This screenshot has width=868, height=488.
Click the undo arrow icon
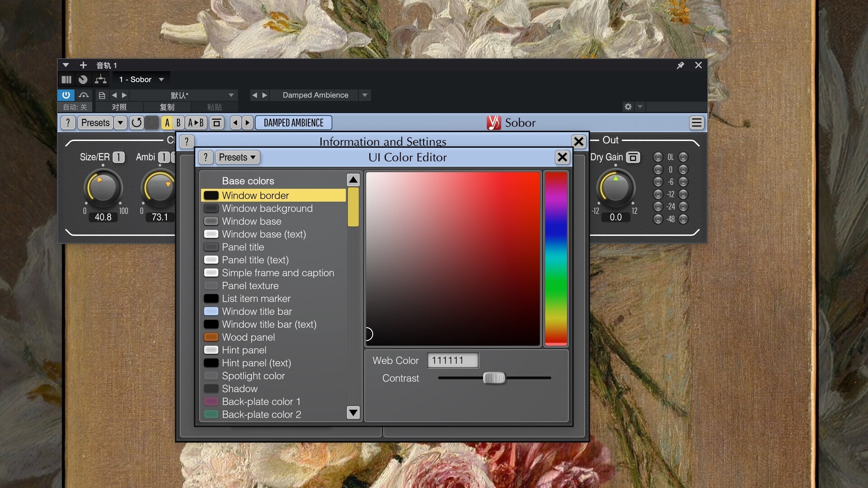click(136, 123)
